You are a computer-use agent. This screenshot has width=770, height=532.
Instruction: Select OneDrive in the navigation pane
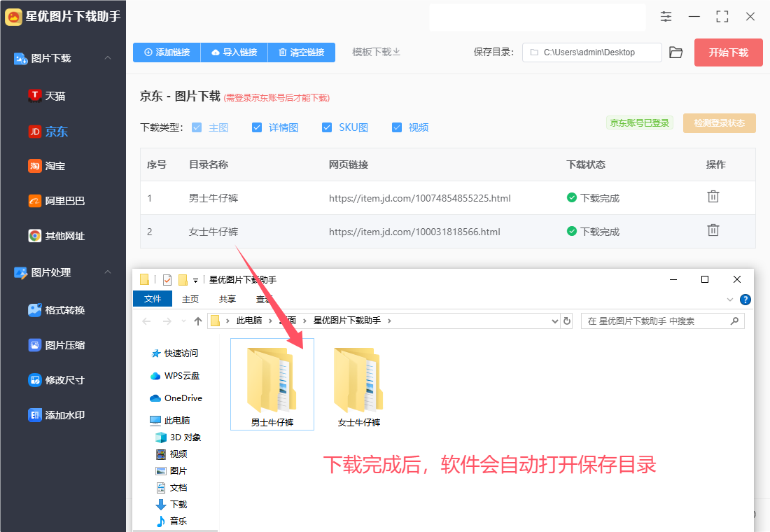tap(176, 398)
